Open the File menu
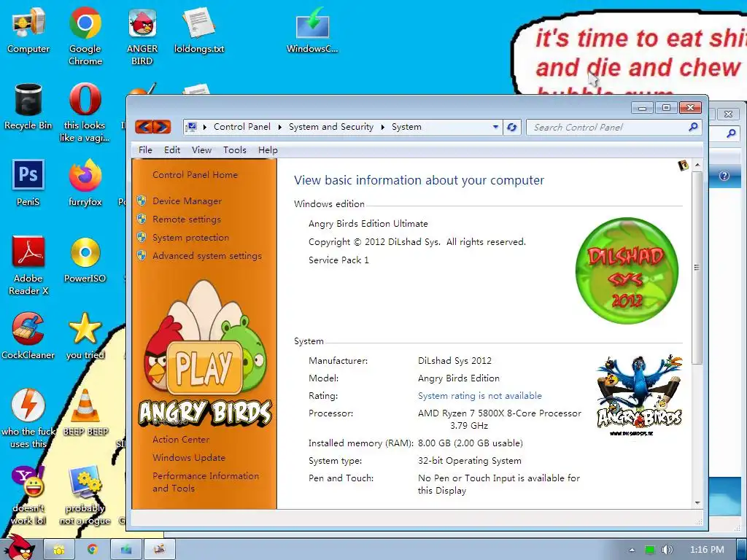 tap(145, 150)
